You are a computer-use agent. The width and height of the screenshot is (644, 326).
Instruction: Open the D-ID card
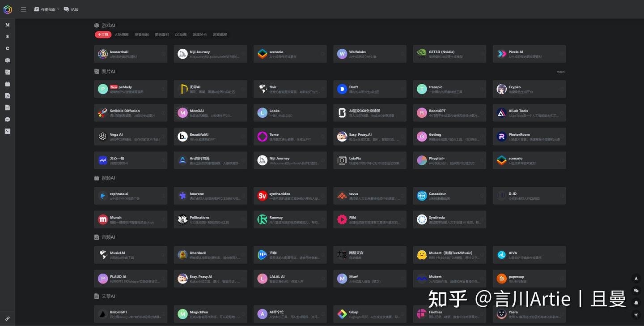click(x=529, y=196)
